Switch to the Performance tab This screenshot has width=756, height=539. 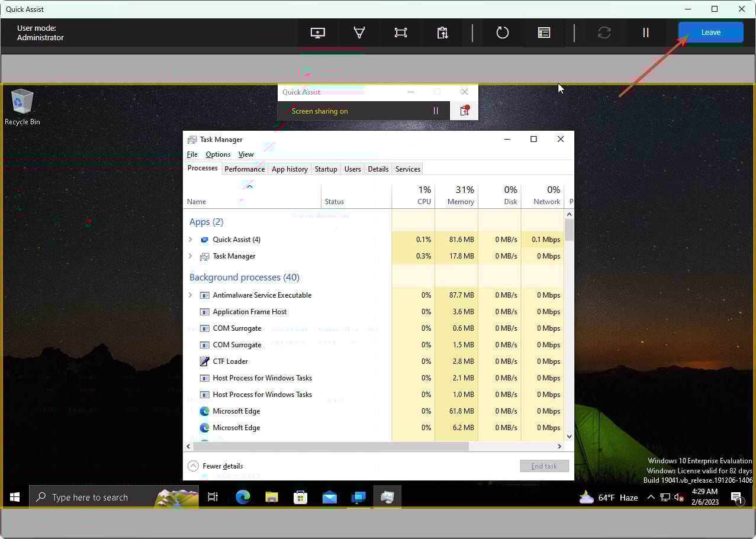[x=245, y=169]
